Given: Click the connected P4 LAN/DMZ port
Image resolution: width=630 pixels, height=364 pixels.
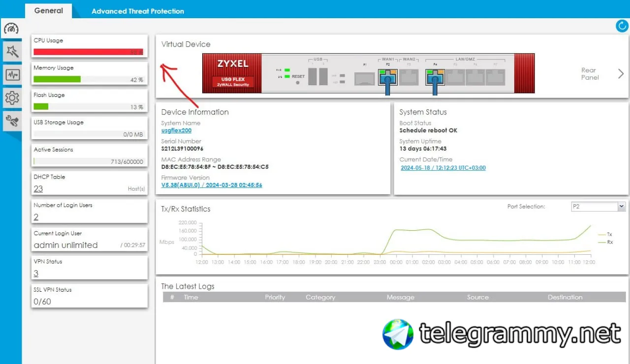Looking at the screenshot, I should (435, 77).
